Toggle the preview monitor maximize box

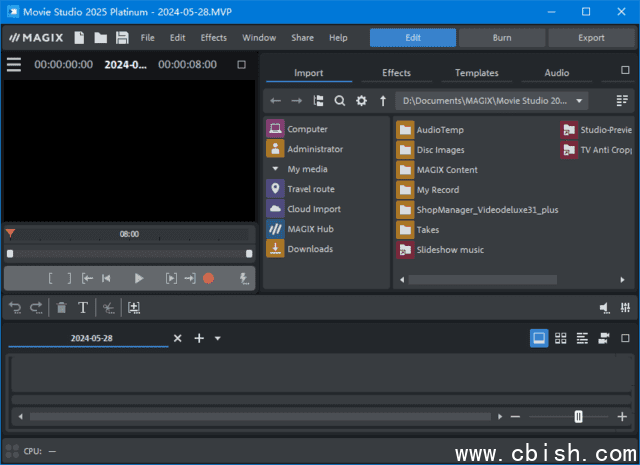[241, 65]
